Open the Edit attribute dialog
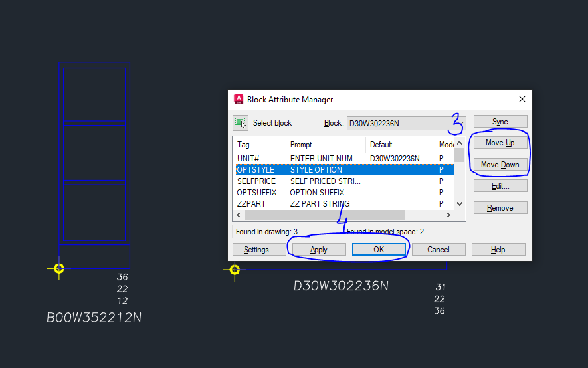 click(500, 186)
